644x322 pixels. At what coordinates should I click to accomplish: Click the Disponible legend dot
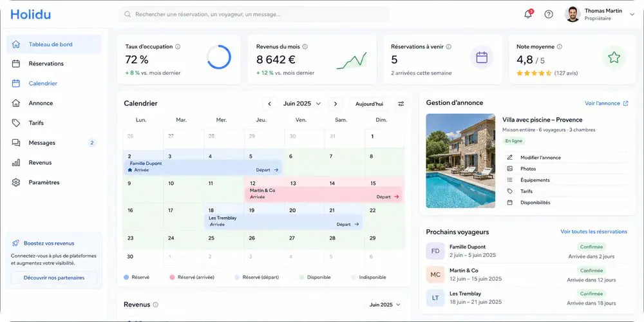point(302,277)
